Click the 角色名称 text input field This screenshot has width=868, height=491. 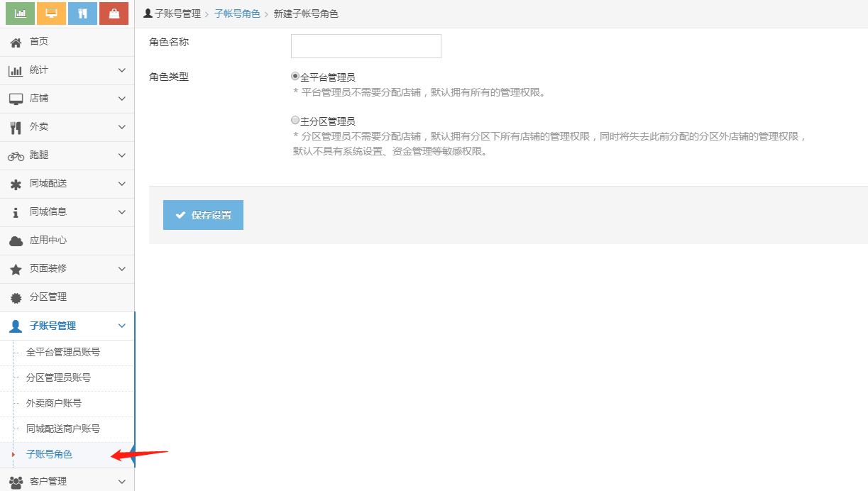(x=366, y=46)
